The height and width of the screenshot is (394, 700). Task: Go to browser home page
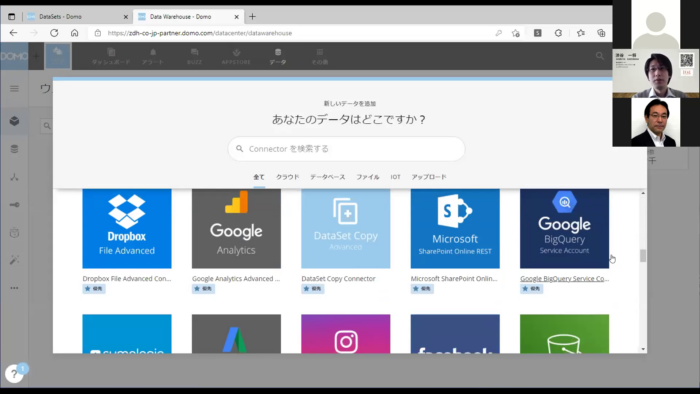75,33
